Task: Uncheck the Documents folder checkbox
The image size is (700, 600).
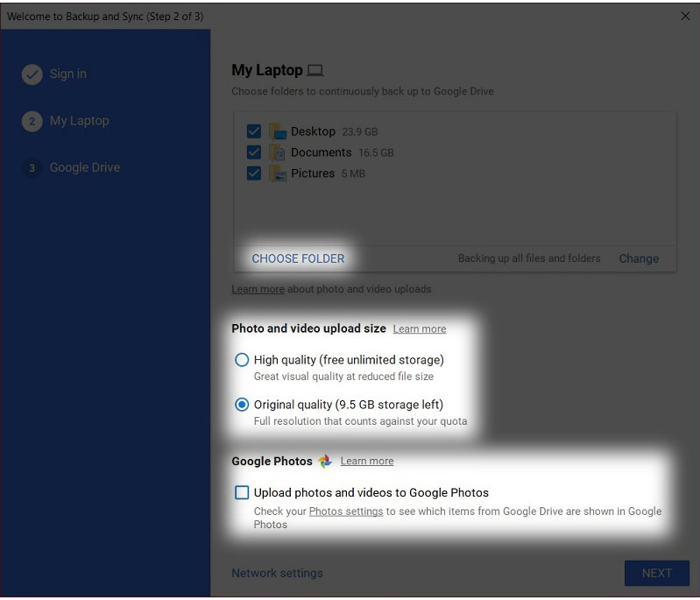Action: 253,152
